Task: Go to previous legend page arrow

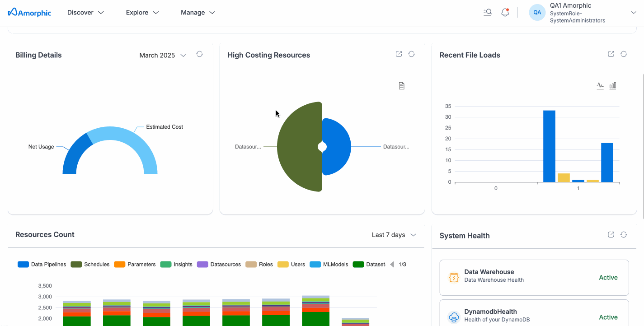Action: point(392,264)
